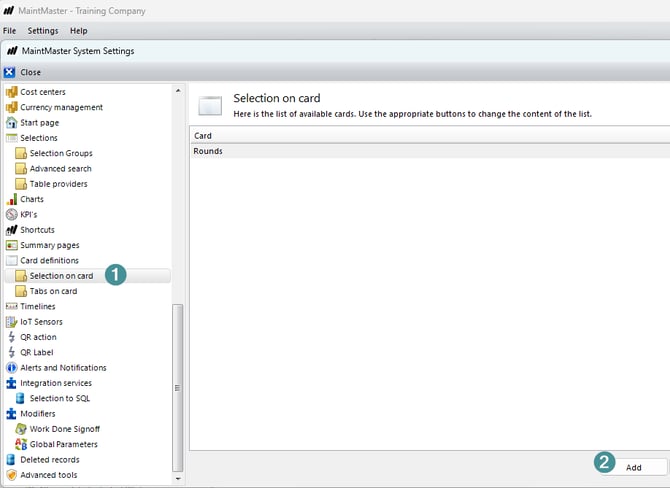Select the Rounds row in card list
Viewport: 670px width, 488px height.
[430, 151]
